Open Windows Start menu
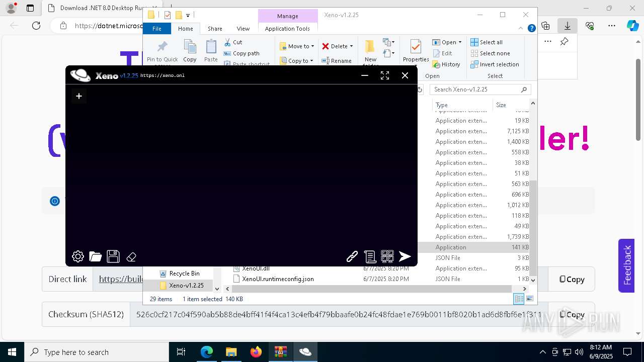 (12, 352)
